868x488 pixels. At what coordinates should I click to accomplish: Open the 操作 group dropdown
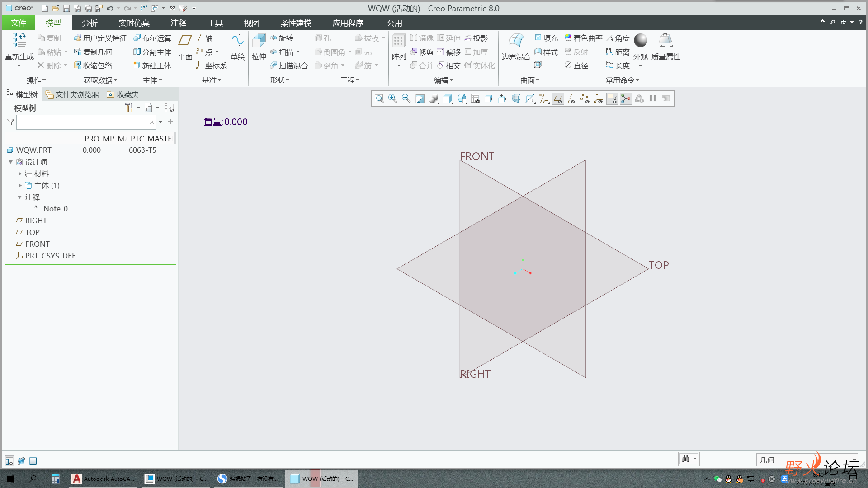(36, 80)
